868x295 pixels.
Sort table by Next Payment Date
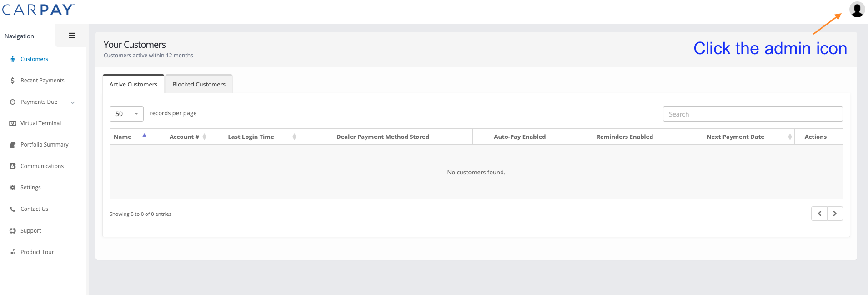tap(738, 137)
